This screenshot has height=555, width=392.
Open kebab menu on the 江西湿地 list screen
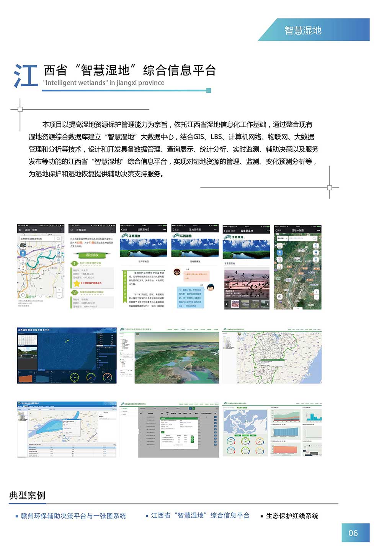click(113, 230)
